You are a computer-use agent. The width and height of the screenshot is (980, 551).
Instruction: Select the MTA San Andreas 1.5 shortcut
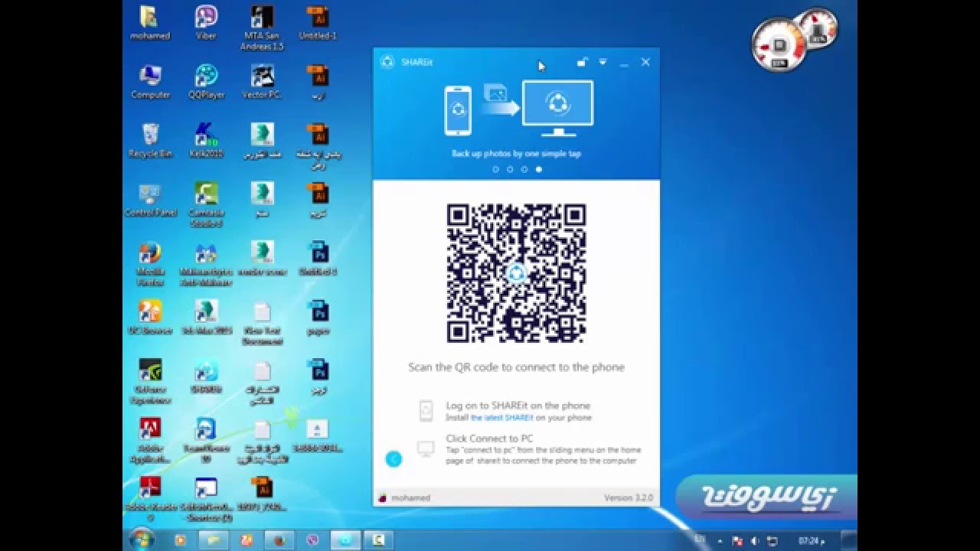[x=262, y=28]
